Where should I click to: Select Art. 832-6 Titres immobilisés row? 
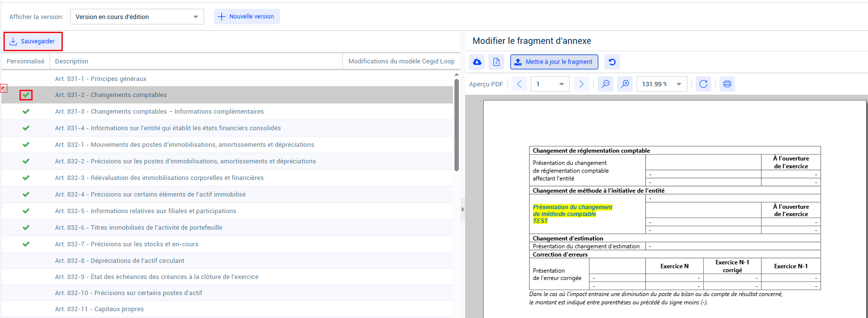tap(227, 228)
